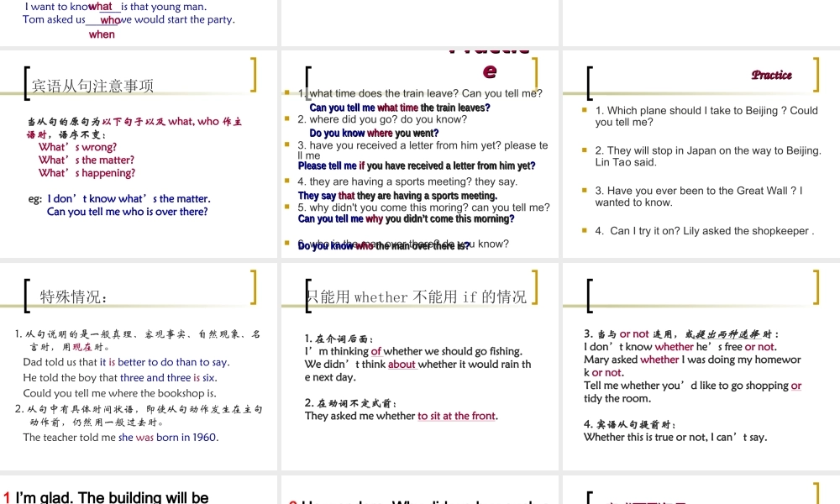Select 'They say that they are having a sports meeting.'
Image resolution: width=840 pixels, height=504 pixels.
pos(397,196)
